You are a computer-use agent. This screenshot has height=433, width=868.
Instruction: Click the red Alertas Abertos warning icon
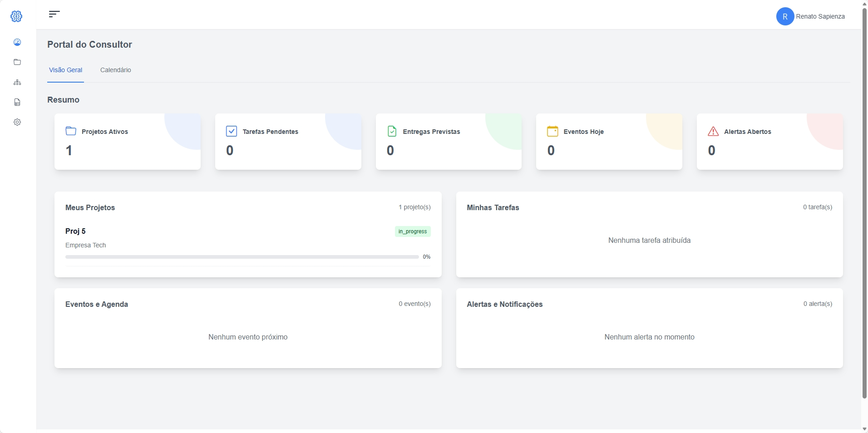point(713,132)
